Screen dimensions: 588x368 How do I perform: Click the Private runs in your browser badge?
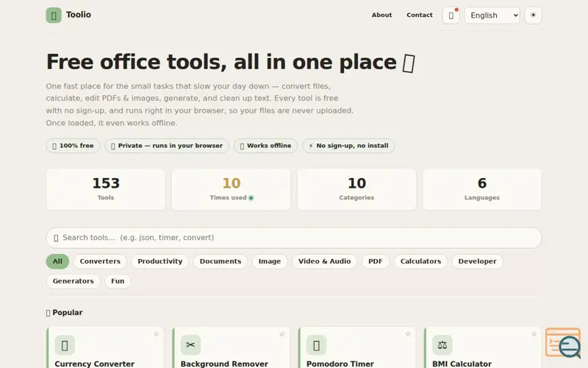(167, 146)
